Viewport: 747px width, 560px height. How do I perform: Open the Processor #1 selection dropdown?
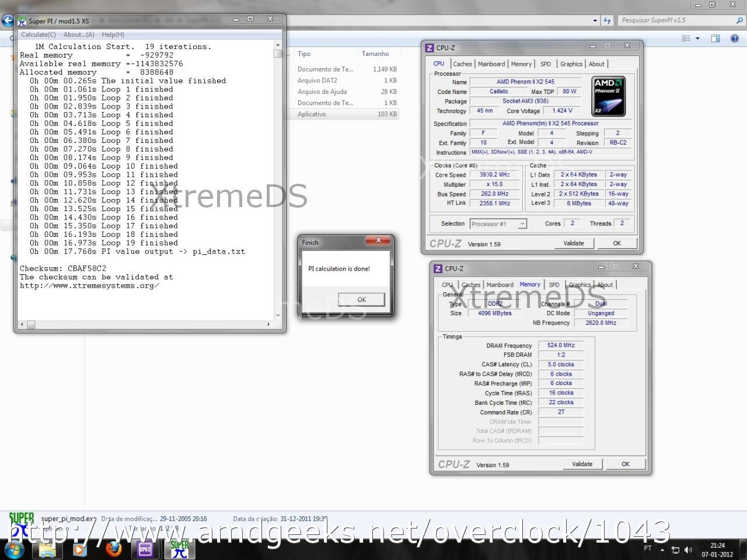498,224
